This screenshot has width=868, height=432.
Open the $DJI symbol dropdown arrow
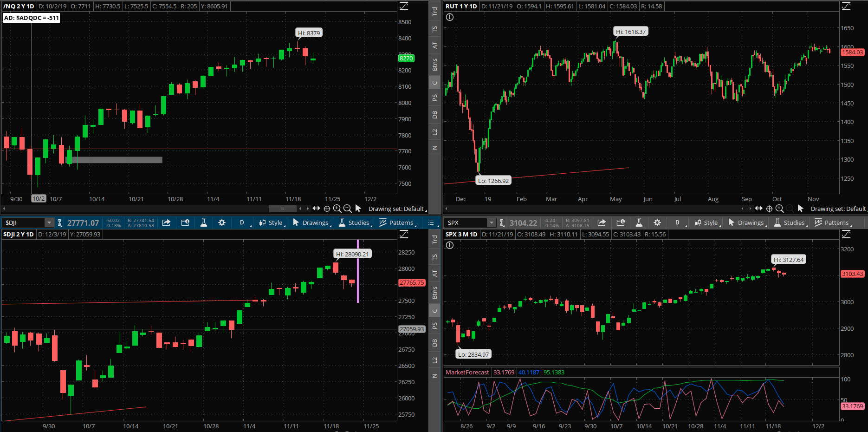click(49, 223)
